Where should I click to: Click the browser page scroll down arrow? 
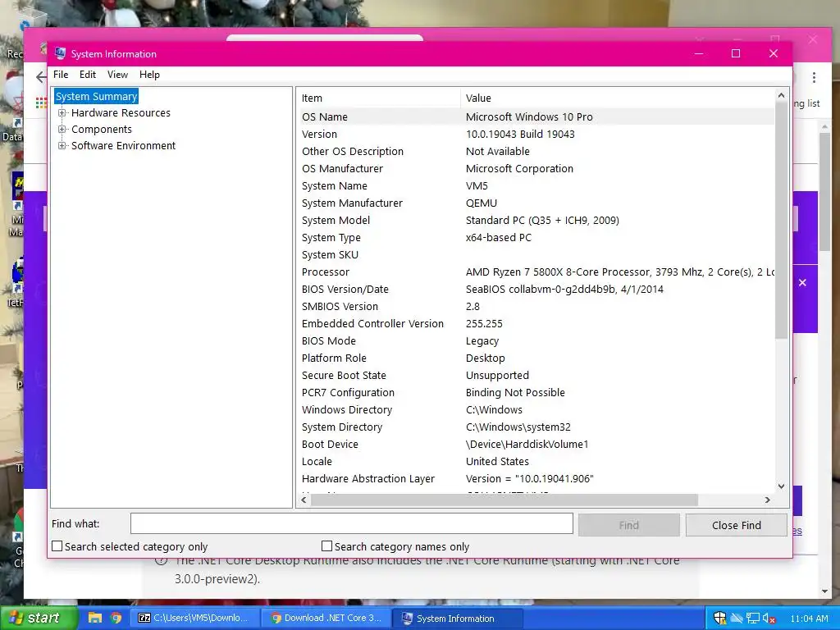click(x=824, y=591)
